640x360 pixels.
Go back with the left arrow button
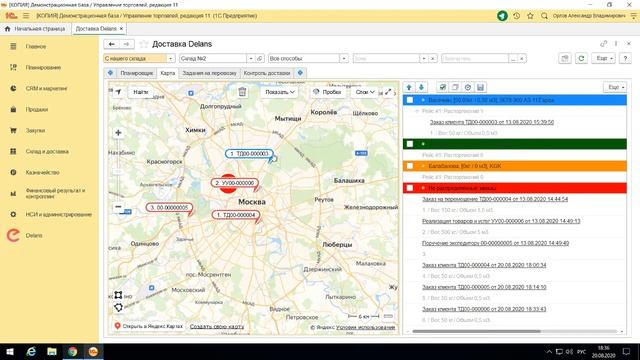111,44
